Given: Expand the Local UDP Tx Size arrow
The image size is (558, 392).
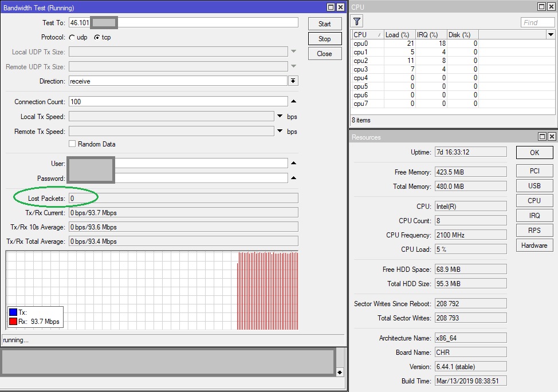Looking at the screenshot, I should [x=293, y=52].
